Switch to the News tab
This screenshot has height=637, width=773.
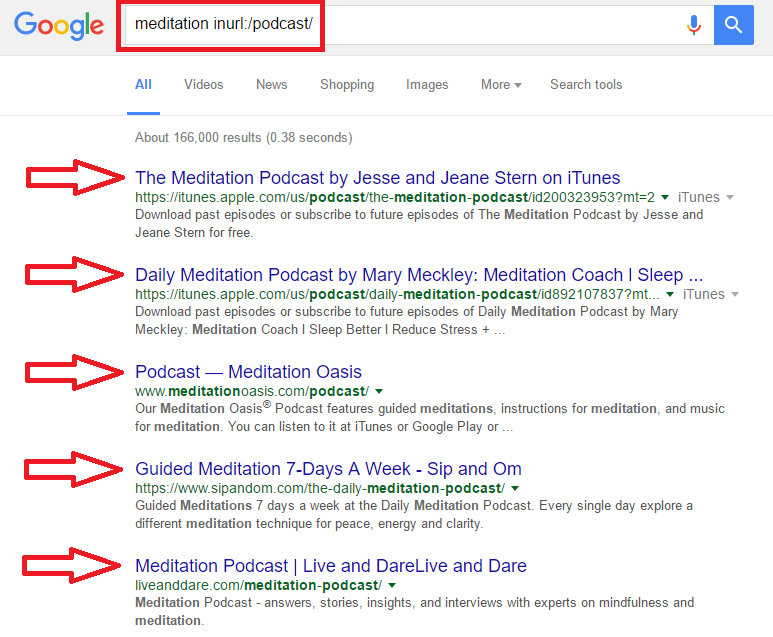pyautogui.click(x=272, y=84)
